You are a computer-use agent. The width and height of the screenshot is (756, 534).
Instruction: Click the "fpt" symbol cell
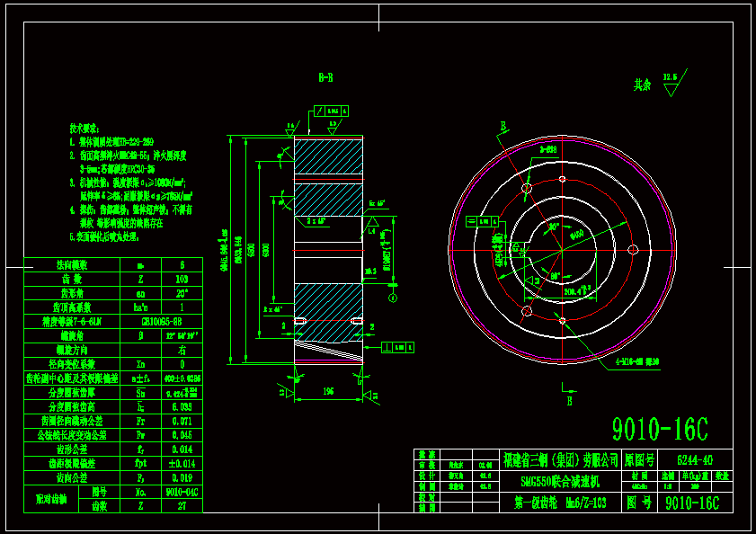[x=140, y=464]
